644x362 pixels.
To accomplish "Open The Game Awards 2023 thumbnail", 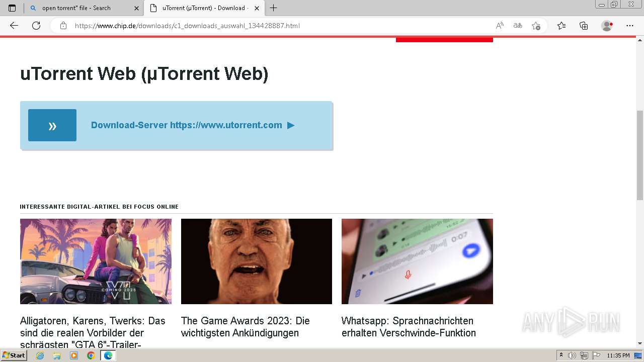I will click(257, 261).
